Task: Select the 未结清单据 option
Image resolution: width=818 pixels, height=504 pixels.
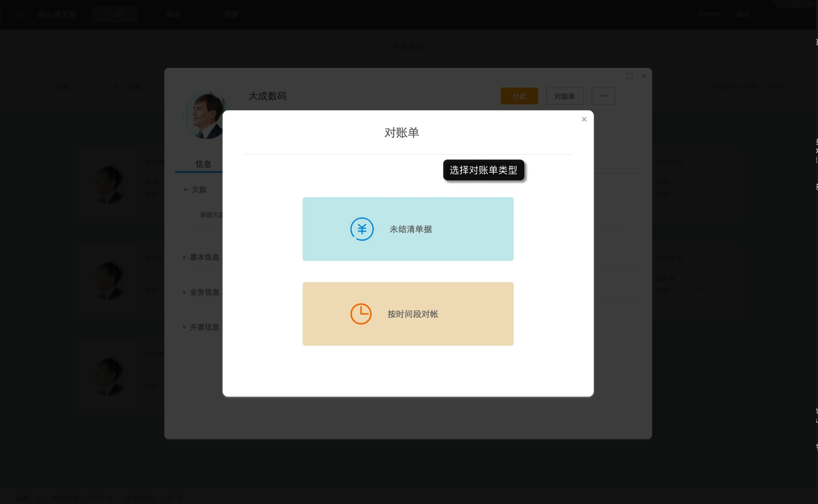Action: 407,229
